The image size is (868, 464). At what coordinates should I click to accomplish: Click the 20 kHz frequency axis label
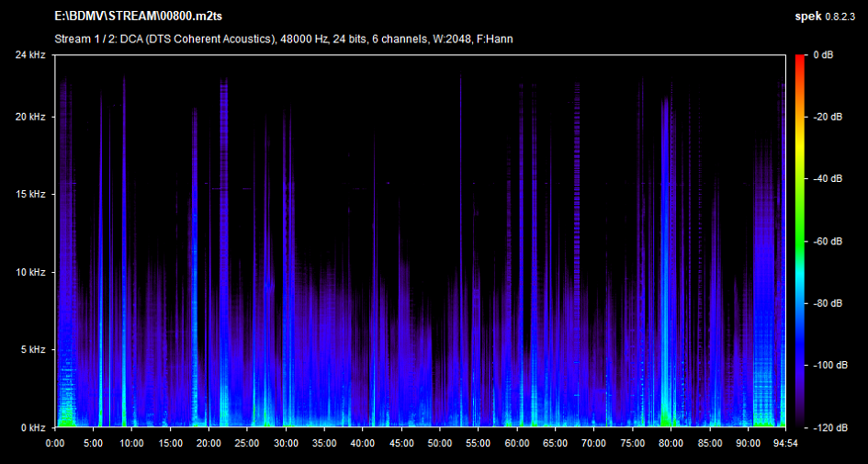30,118
